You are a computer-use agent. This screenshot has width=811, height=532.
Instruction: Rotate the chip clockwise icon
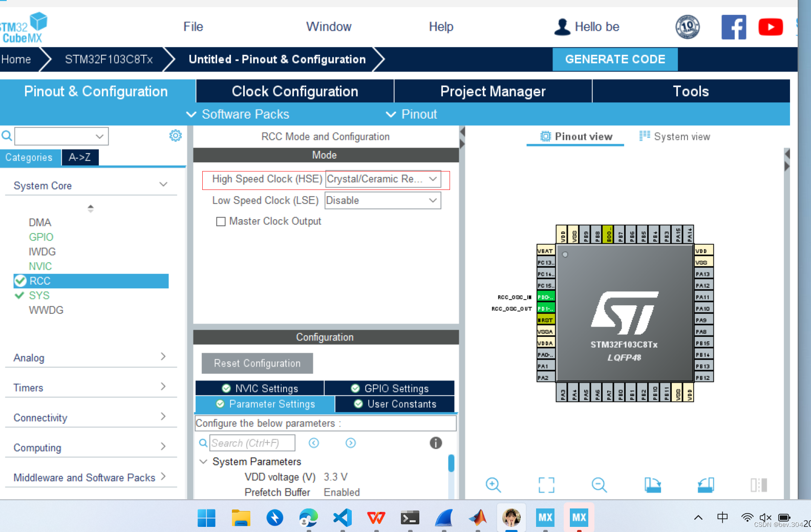652,484
